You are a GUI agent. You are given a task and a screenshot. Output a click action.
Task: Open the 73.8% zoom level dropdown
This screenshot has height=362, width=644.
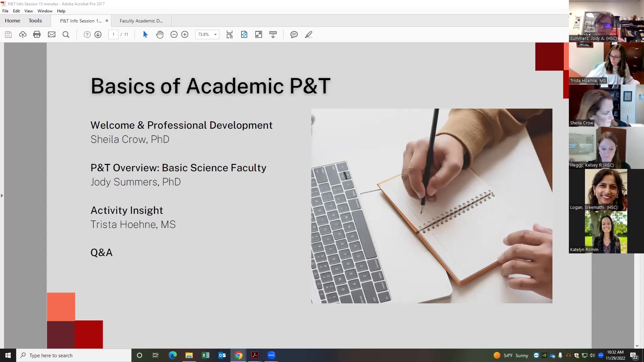pyautogui.click(x=215, y=35)
